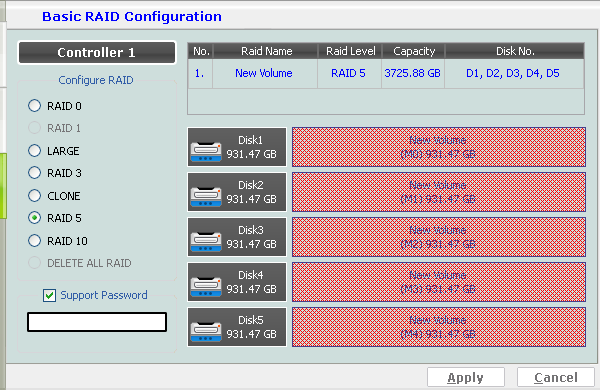Screen dimensions: 600x390
Task: Click the 'No.' column header
Action: point(201,51)
